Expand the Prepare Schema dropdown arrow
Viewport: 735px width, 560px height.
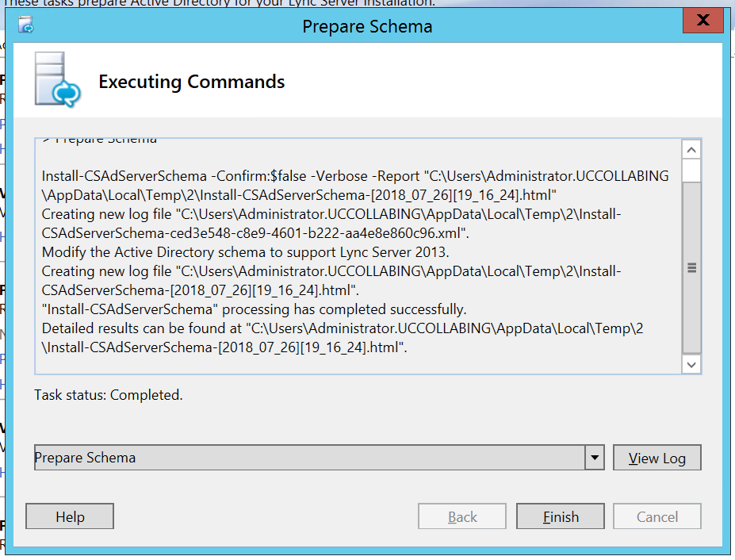[x=595, y=458]
